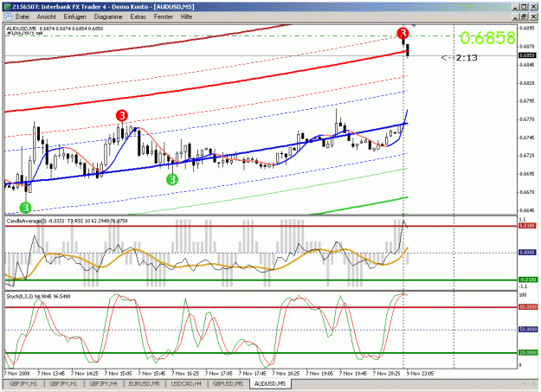Switch to the EURUSD,M5 chart tab
The image size is (541, 392).
click(144, 383)
